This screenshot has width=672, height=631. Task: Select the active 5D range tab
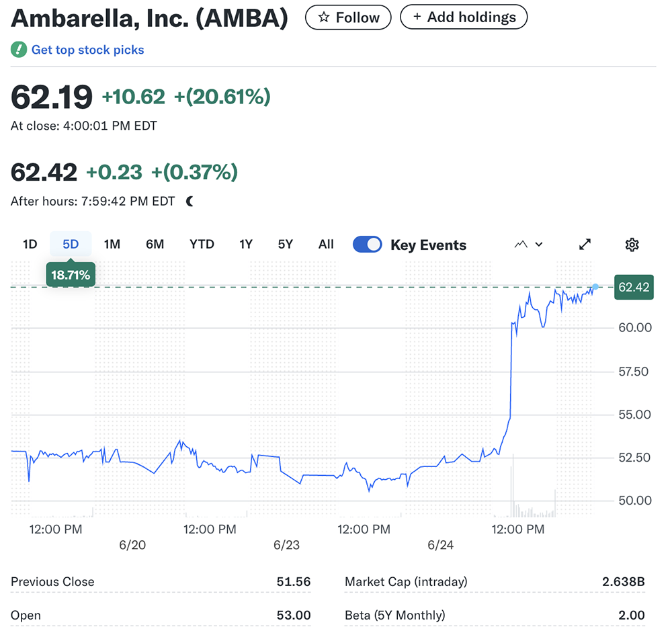click(71, 245)
